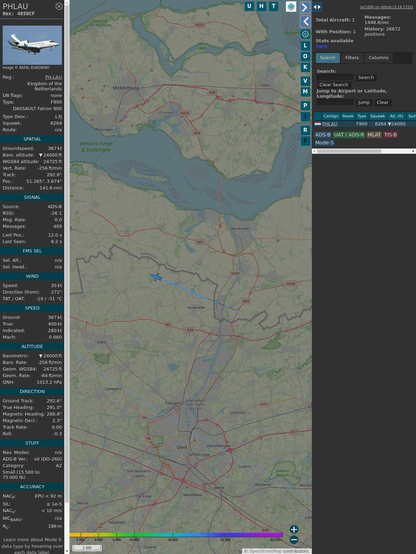
Task: Click the R map control button
Action: tap(305, 130)
